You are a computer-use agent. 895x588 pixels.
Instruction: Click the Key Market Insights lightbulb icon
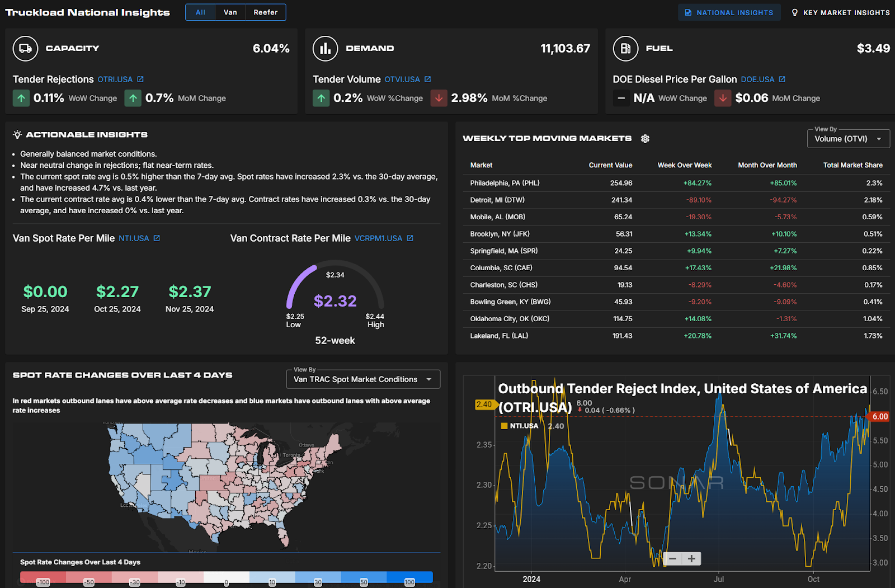coord(795,12)
